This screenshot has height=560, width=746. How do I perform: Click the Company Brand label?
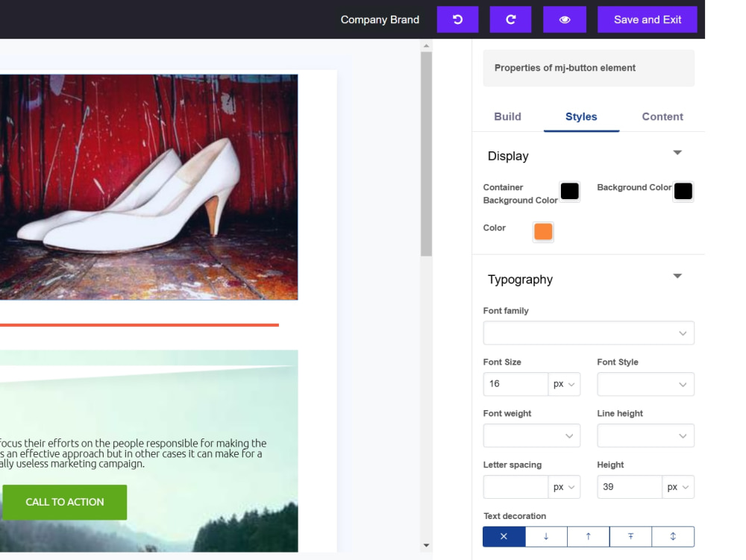380,19
